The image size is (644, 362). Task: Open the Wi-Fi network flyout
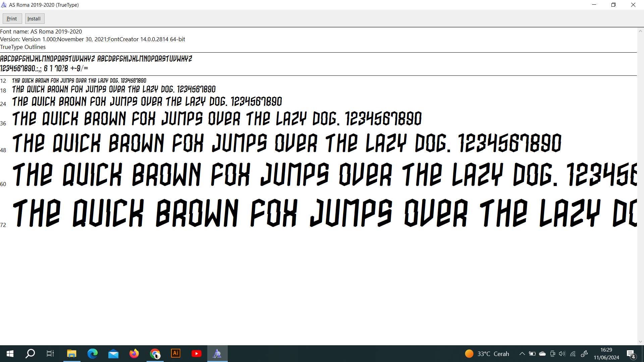[573, 354]
